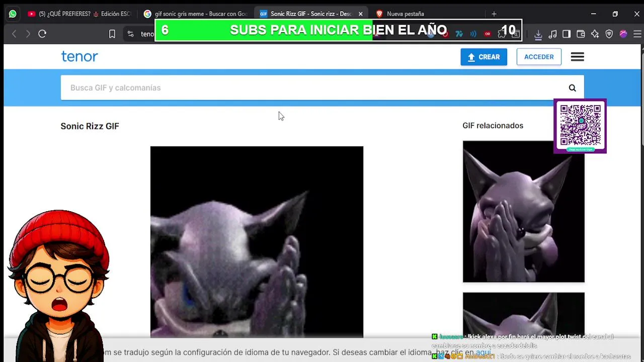Open the VPN shield icon

609,34
